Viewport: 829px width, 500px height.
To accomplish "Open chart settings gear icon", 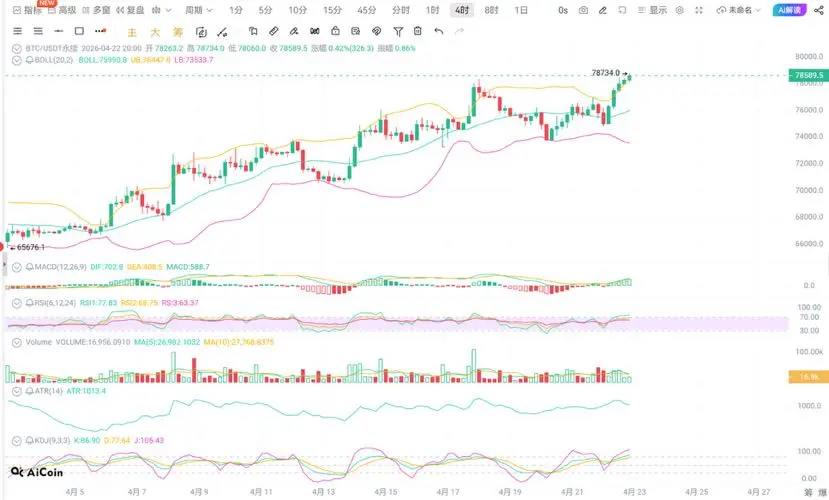I will pos(679,10).
